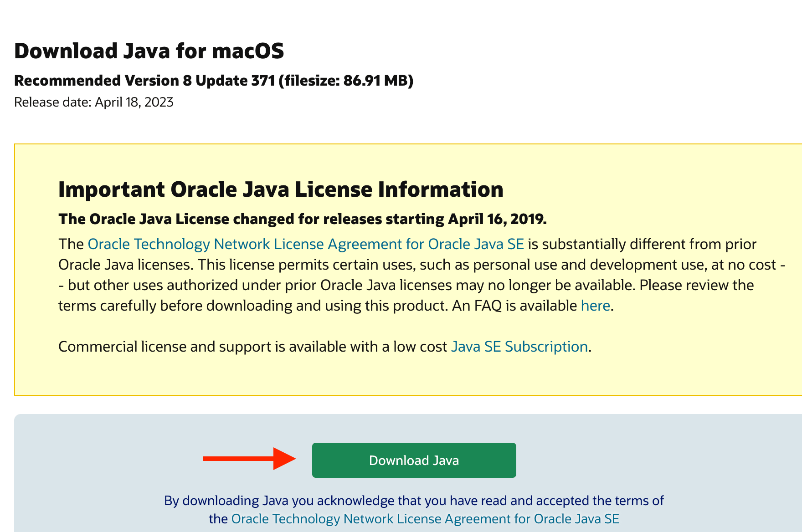Click the Java SE Subscription link

pos(519,346)
